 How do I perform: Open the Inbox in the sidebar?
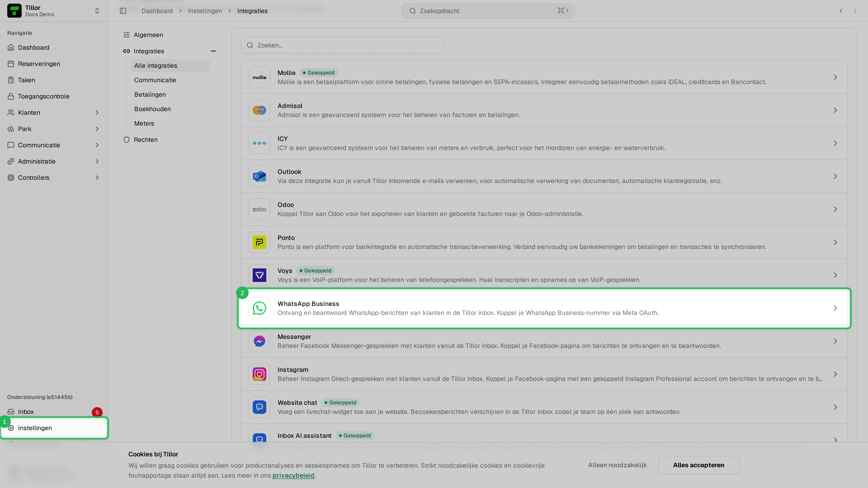(x=54, y=412)
